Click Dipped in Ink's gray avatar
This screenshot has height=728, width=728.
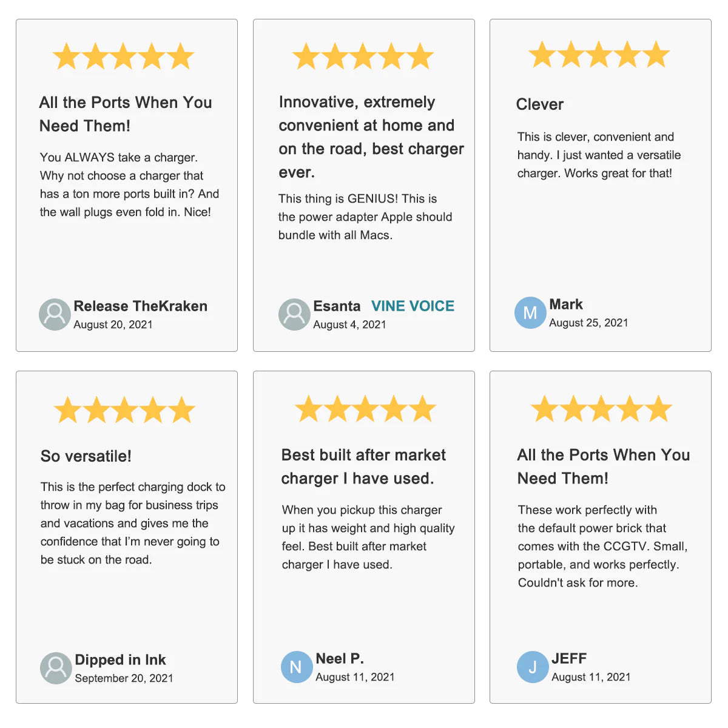pos(56,668)
